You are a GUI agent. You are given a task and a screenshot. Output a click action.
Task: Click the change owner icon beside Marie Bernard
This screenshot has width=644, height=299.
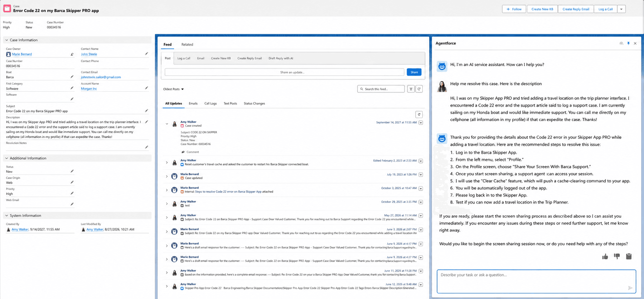pyautogui.click(x=72, y=54)
